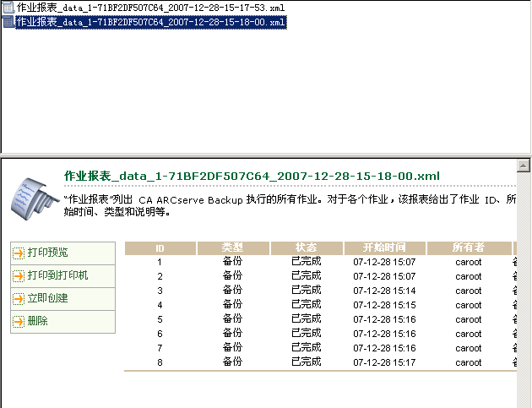
Task: Click the report scroll document icon
Action: 35,199
